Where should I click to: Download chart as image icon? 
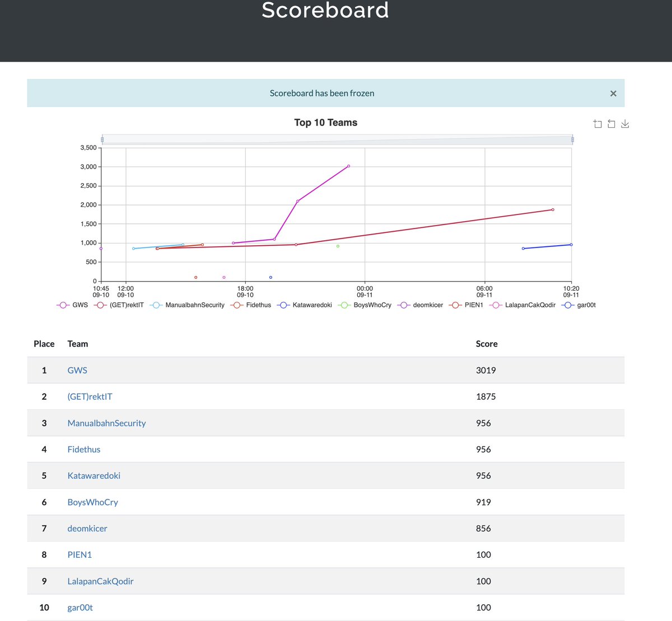point(625,124)
